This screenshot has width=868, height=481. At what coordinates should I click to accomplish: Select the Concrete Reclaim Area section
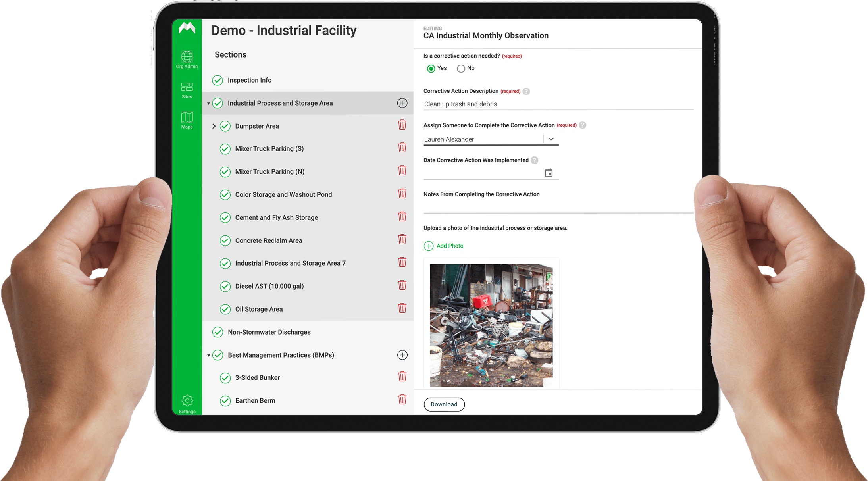(x=269, y=240)
